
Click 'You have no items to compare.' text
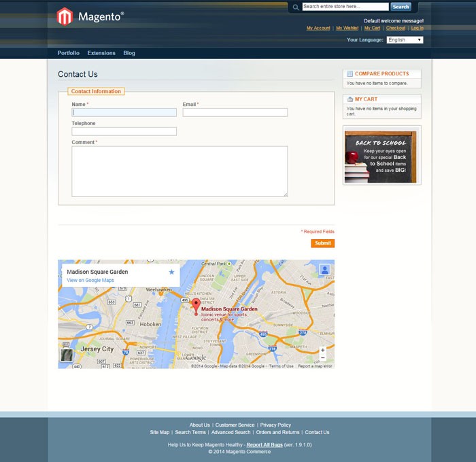[377, 83]
